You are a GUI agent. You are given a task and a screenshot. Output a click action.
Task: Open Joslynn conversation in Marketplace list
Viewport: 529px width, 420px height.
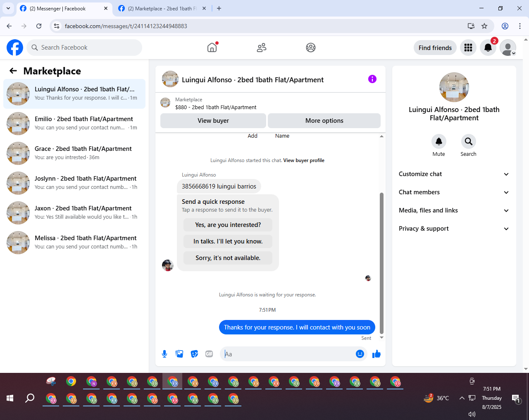pyautogui.click(x=74, y=183)
